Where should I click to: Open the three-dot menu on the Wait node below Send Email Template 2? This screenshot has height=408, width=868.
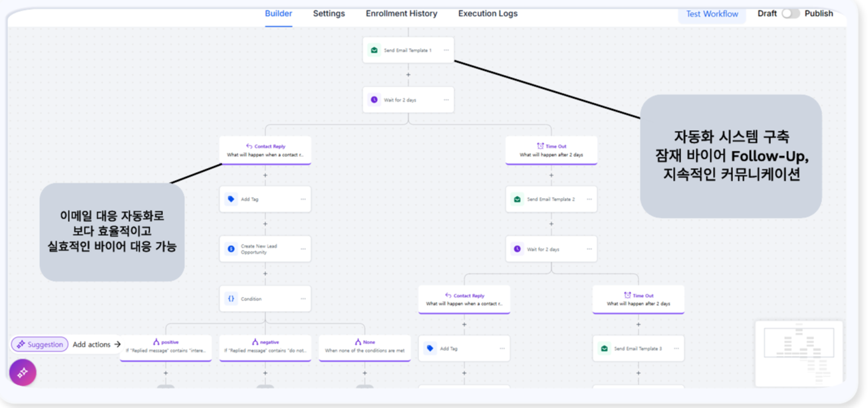[589, 249]
